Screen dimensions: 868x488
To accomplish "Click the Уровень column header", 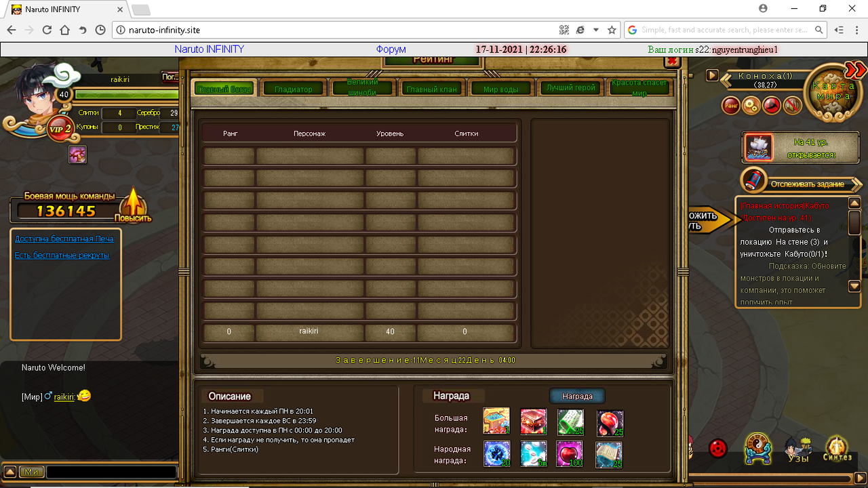I will (390, 134).
